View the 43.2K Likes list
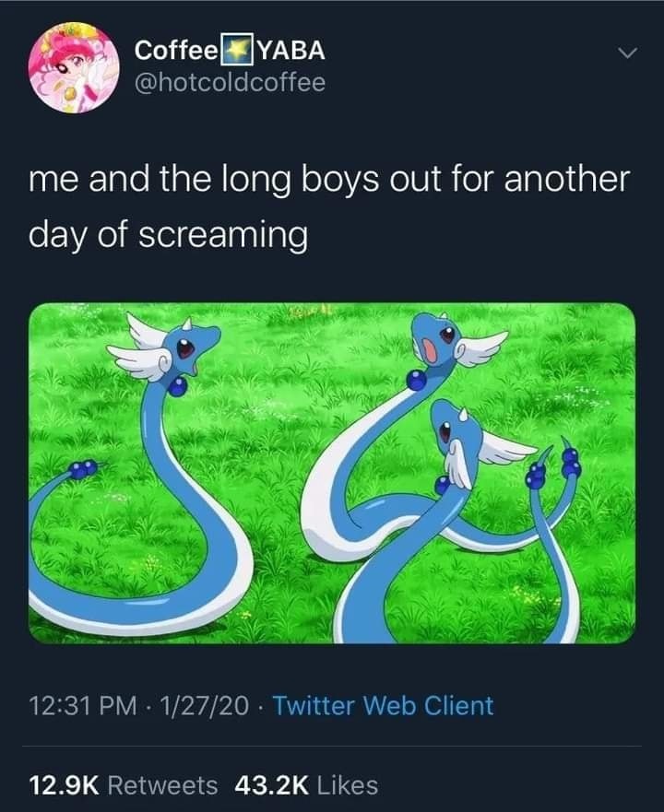 [306, 785]
